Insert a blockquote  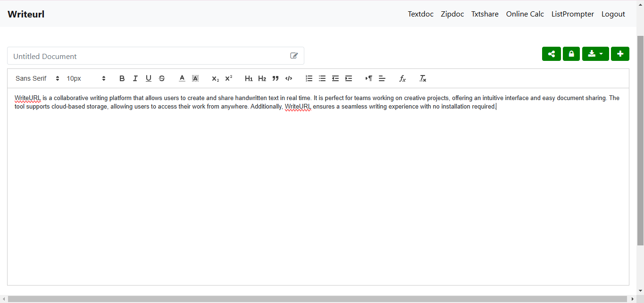click(x=276, y=78)
